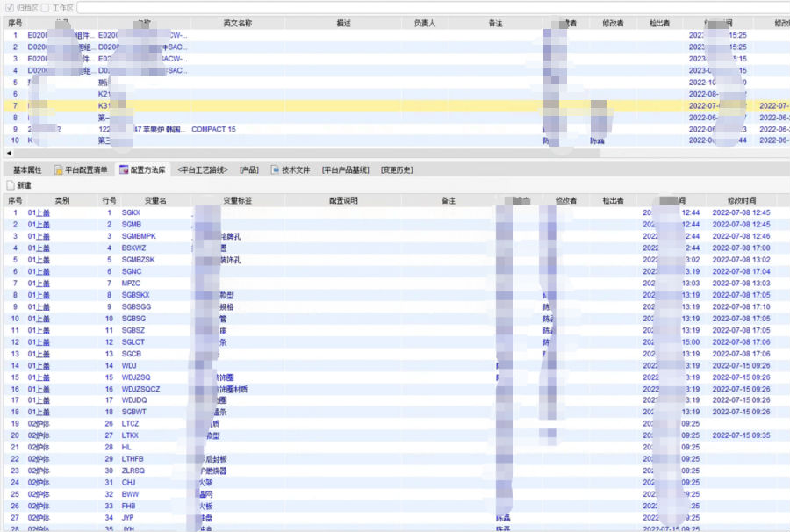Toggle the 工作区 checkbox

coord(45,8)
